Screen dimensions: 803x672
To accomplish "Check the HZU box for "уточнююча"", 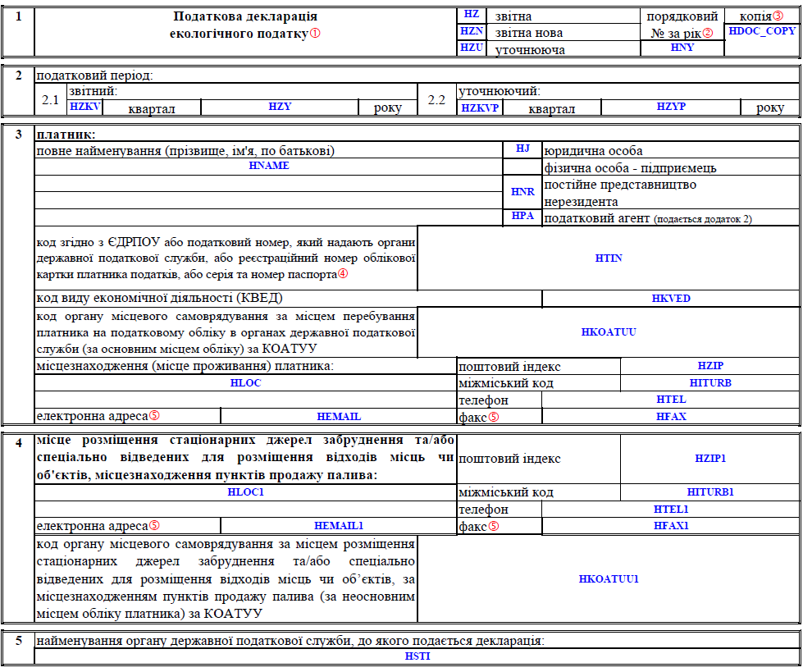I will click(471, 48).
